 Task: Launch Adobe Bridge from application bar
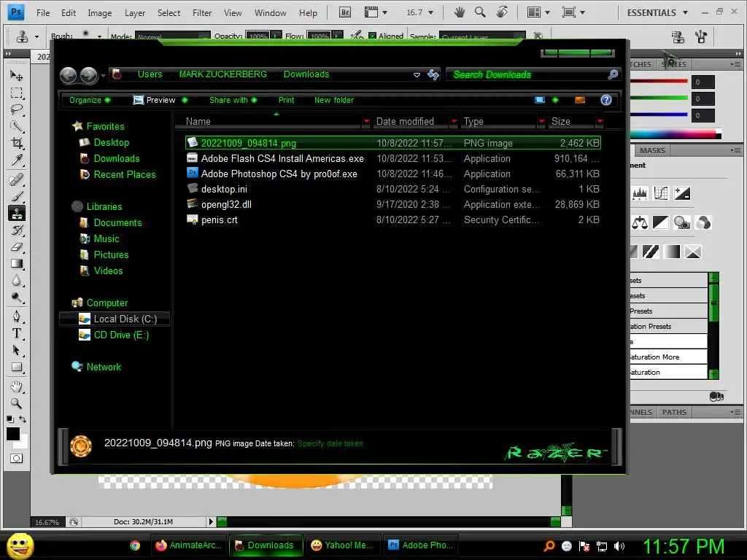(345, 12)
